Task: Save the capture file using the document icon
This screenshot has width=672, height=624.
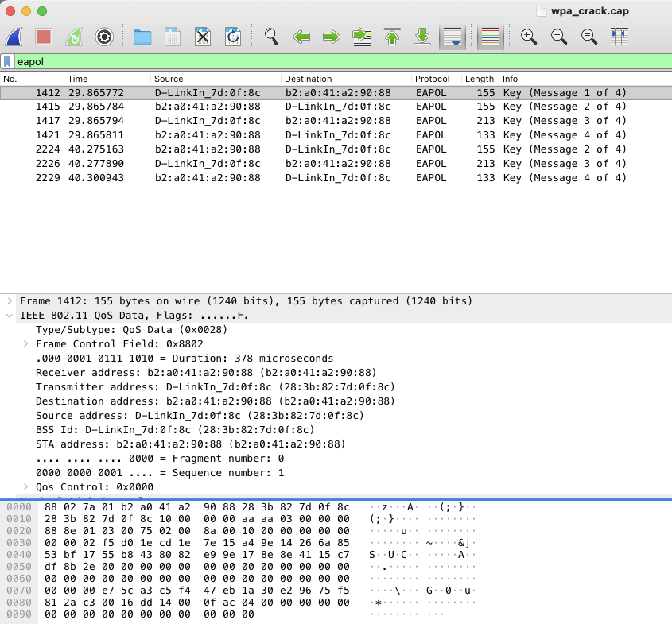Action: 173,37
